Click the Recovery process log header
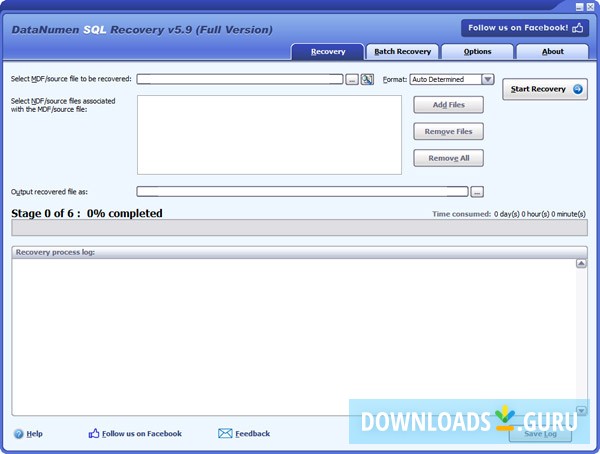Image resolution: width=600 pixels, height=454 pixels. pyautogui.click(x=299, y=252)
